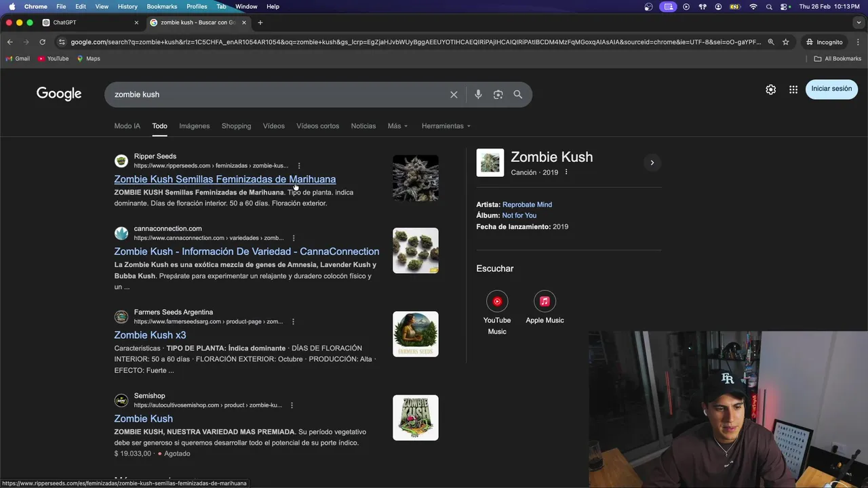
Task: Expand the Herramientas dropdown
Action: pos(446,126)
